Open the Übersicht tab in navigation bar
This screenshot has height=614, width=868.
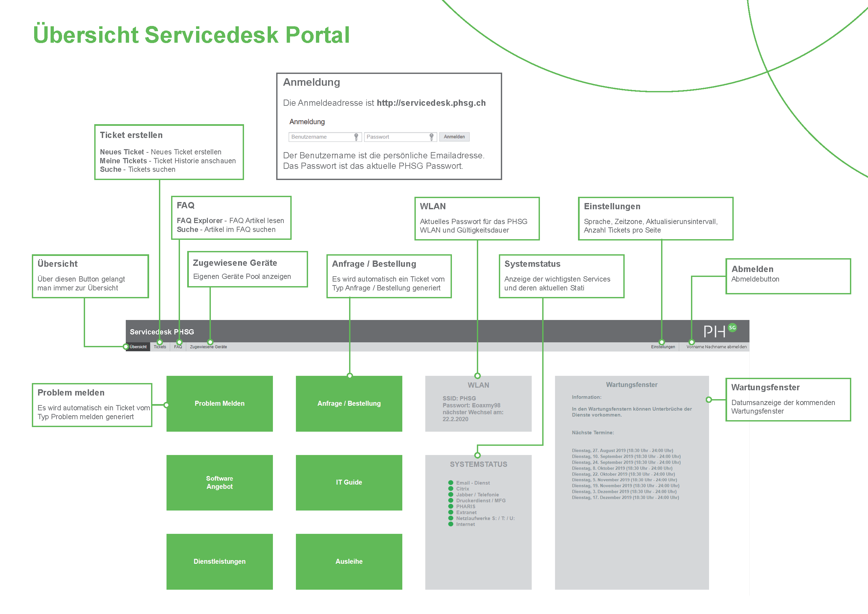tap(138, 347)
